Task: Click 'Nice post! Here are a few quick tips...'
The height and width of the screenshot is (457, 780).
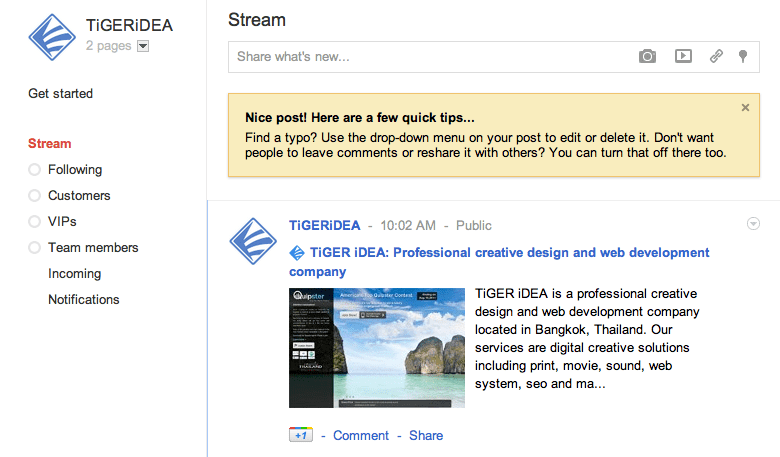Action: pos(360,117)
